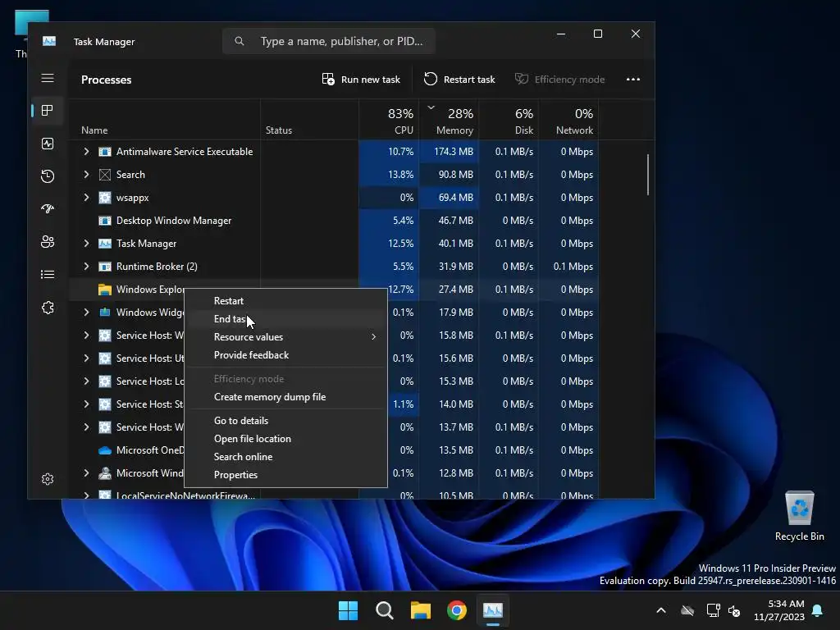This screenshot has width=840, height=630.
Task: Sort processes by the Name column header
Action: [x=164, y=121]
